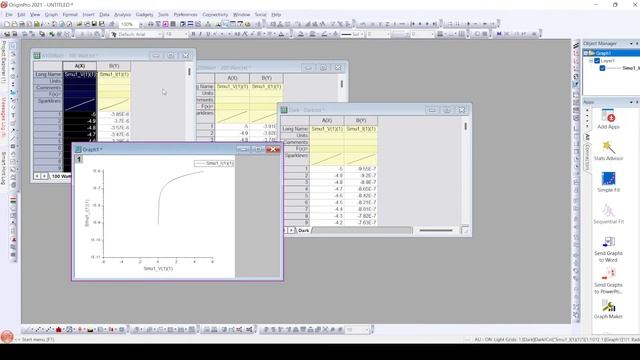
Task: Open the Graph menu
Action: (51, 15)
